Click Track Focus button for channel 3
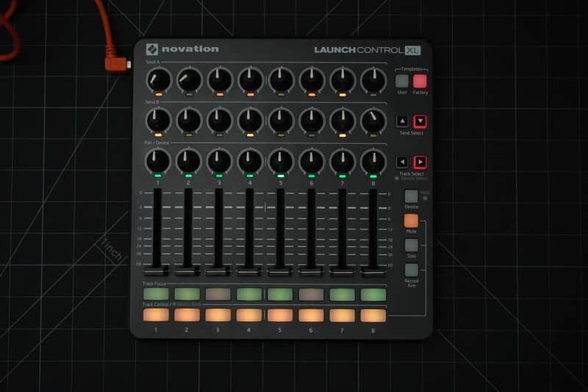The image size is (588, 392). (x=218, y=294)
